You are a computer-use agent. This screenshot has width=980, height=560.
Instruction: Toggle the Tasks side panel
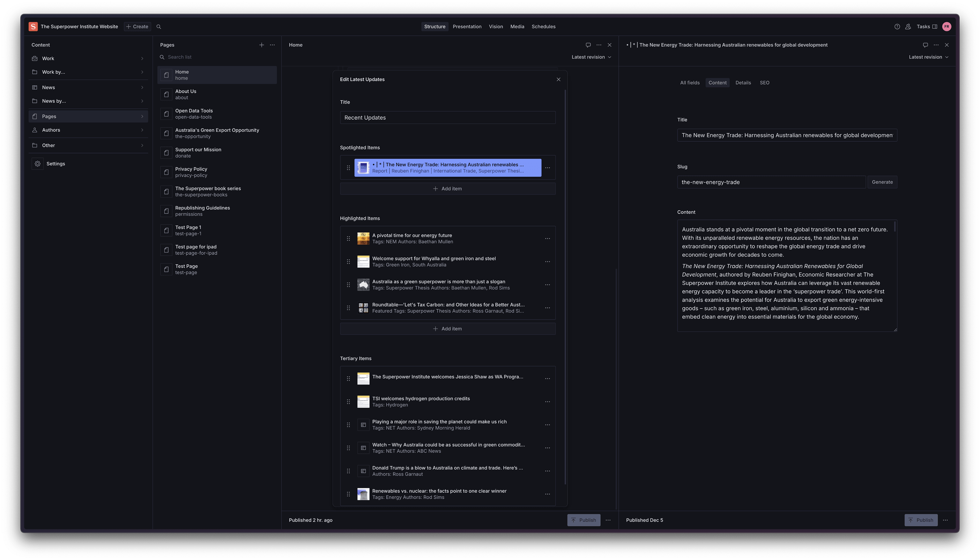click(926, 26)
